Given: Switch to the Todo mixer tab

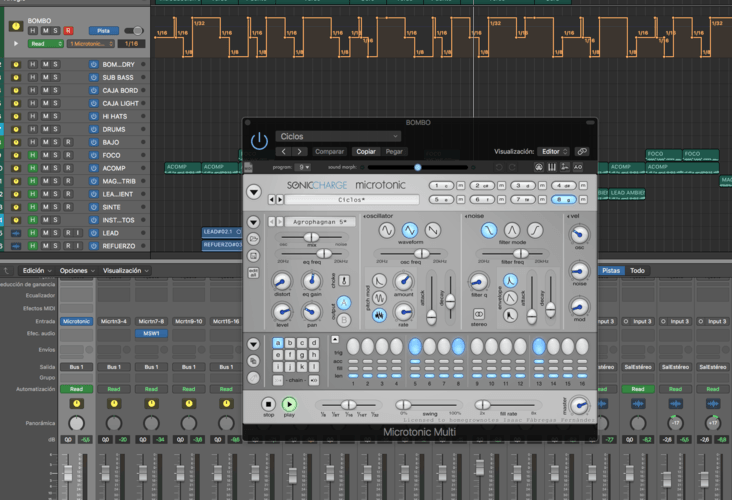Looking at the screenshot, I should (637, 270).
